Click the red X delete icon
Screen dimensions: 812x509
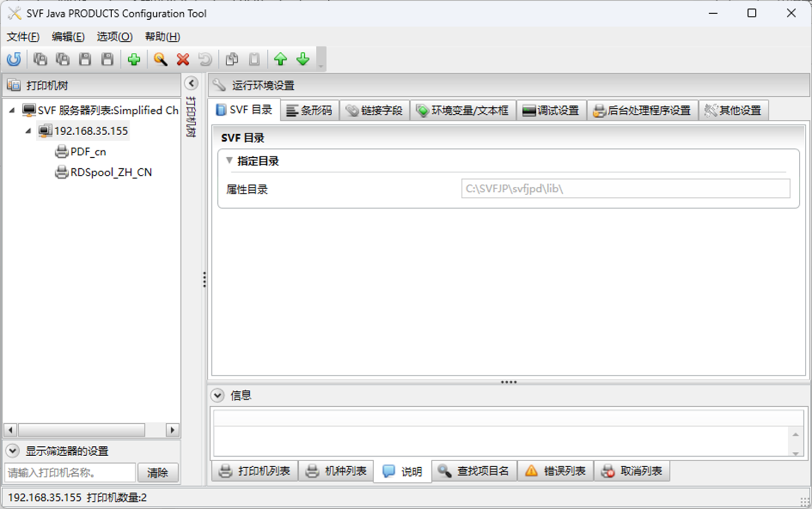coord(183,59)
